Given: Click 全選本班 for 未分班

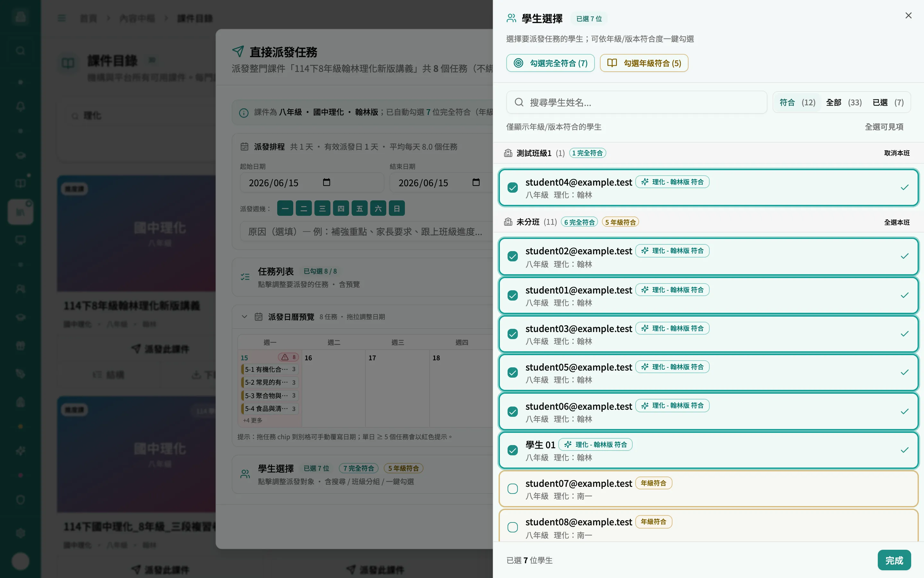Looking at the screenshot, I should 896,223.
